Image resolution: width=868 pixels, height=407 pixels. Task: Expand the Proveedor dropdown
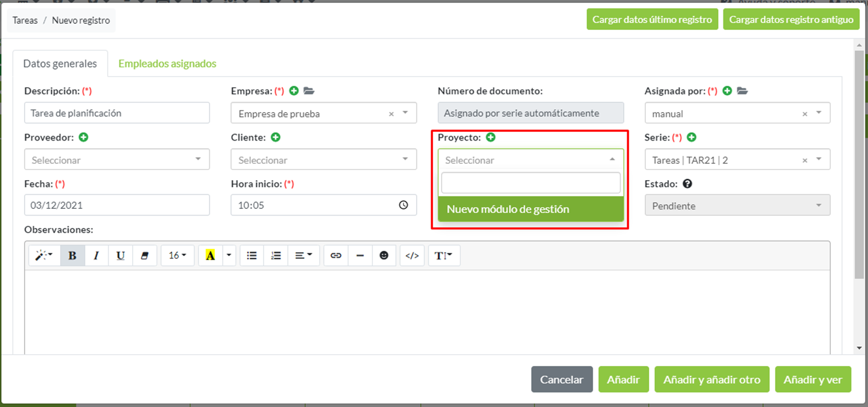[117, 160]
